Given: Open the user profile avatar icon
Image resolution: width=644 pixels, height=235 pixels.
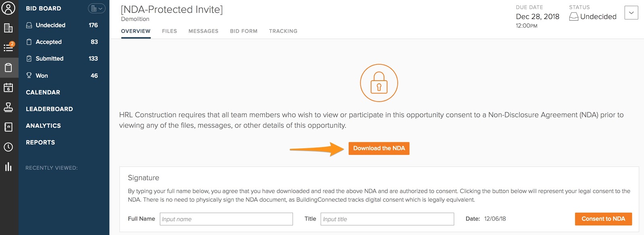Looking at the screenshot, I should 8,8.
